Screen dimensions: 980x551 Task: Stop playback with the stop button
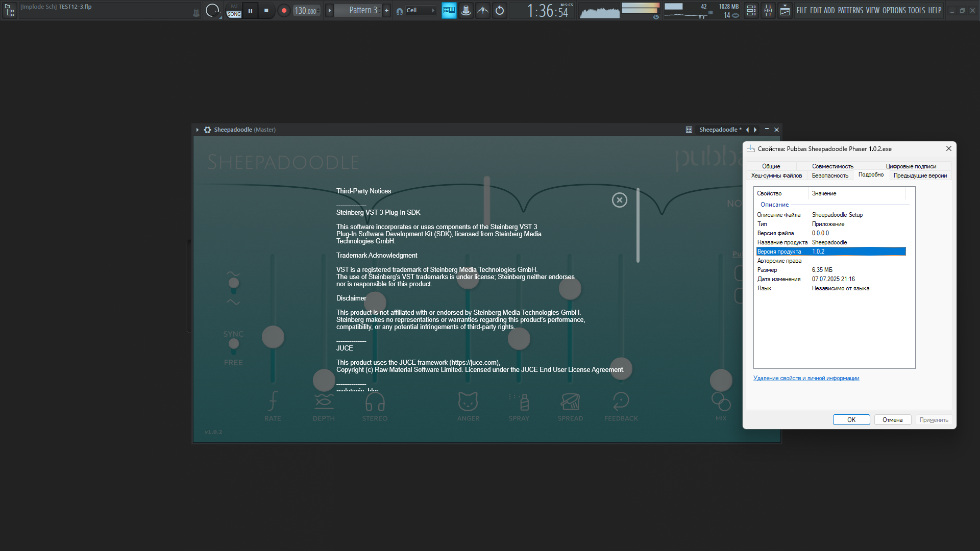266,10
